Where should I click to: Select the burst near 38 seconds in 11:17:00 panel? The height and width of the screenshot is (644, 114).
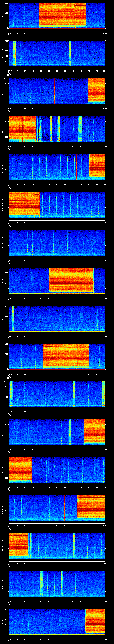coord(70,53)
